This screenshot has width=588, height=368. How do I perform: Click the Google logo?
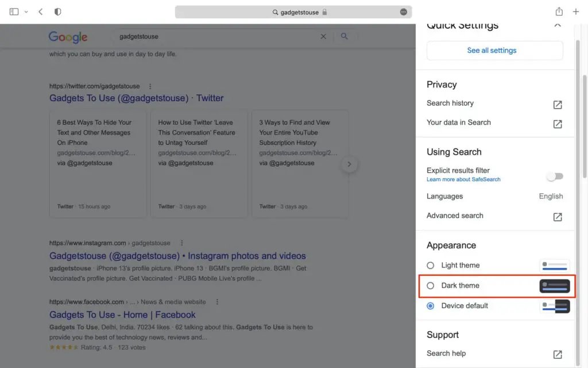(68, 37)
